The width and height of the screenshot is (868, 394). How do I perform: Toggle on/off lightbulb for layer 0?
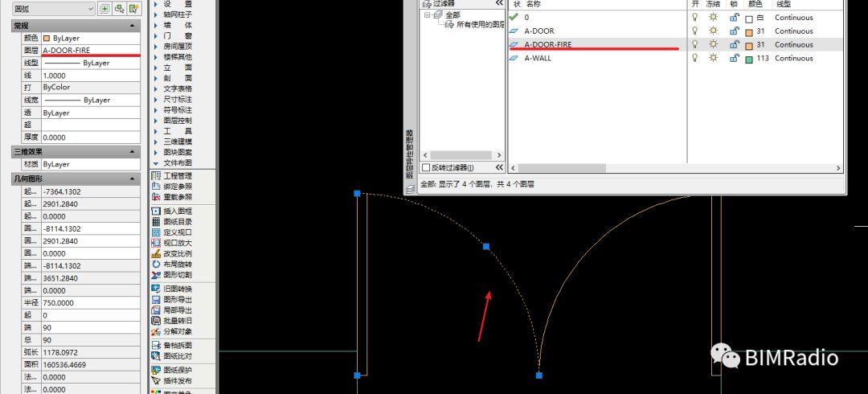(x=695, y=17)
